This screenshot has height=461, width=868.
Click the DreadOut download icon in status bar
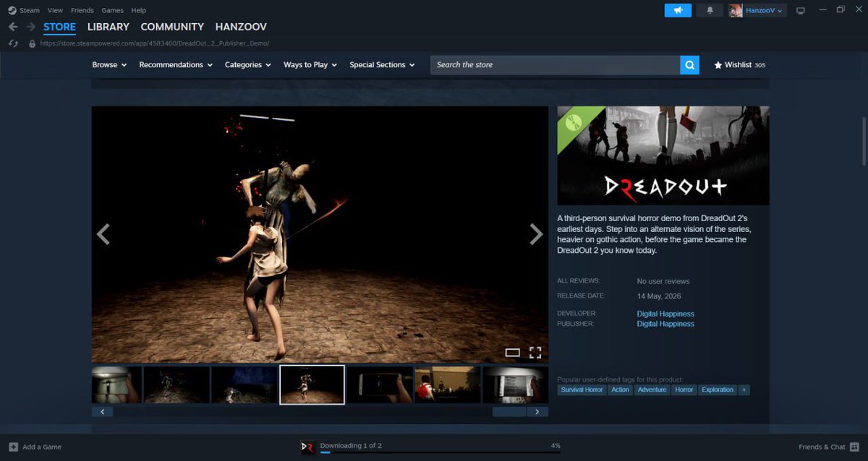point(308,447)
